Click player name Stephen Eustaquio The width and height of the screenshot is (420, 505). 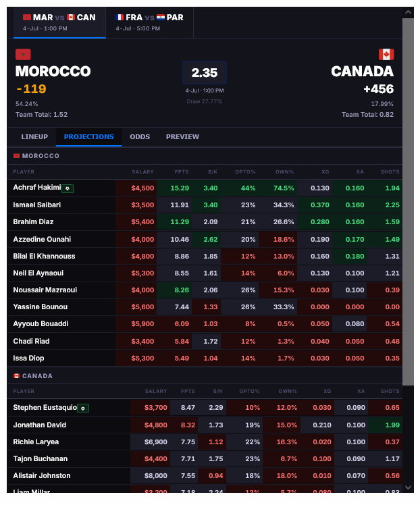coord(45,407)
